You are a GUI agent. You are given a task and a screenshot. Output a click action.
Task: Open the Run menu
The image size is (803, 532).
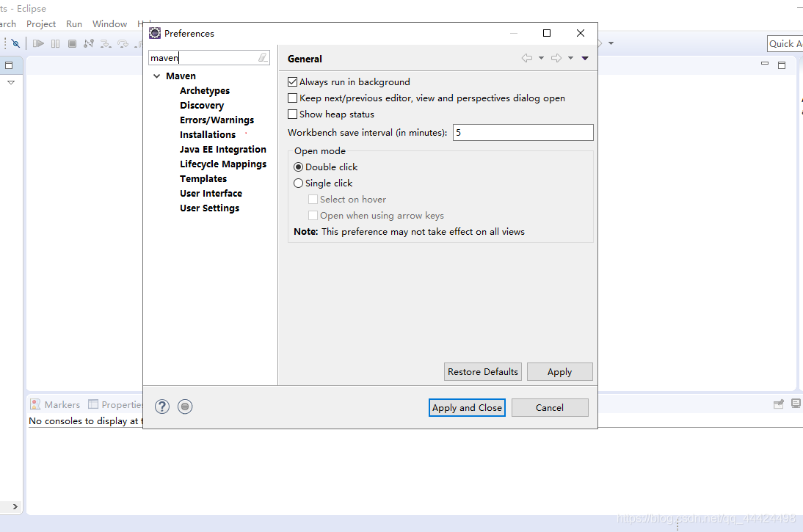(73, 24)
